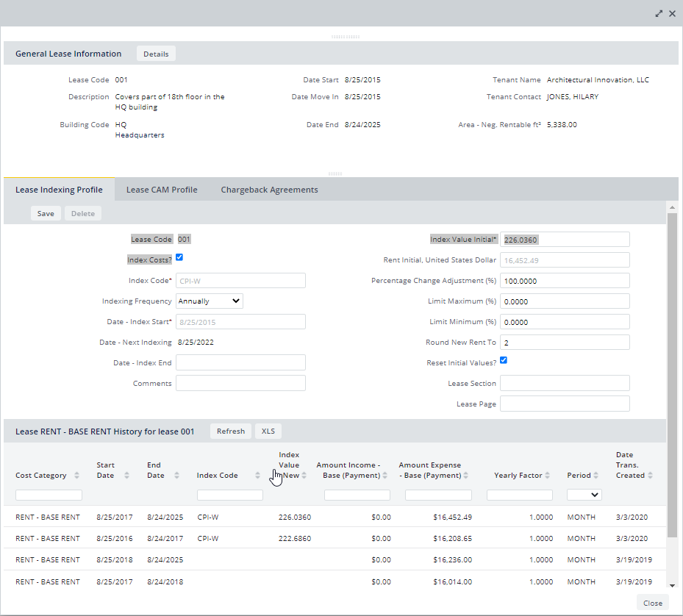
Task: Sort the Period column
Action: point(597,475)
